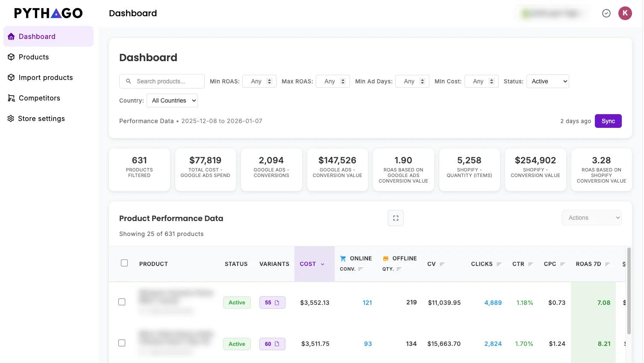Open the 55 variants badge
The image size is (644, 363).
click(272, 303)
